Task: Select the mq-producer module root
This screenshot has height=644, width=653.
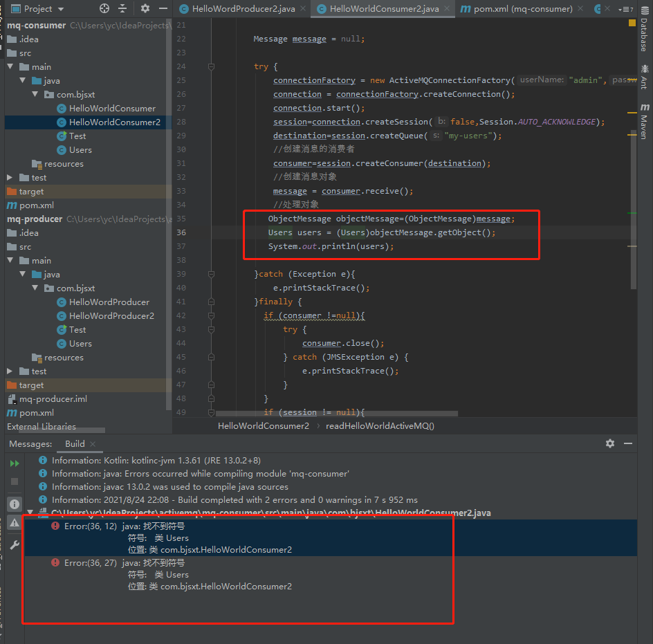Action: (35, 219)
